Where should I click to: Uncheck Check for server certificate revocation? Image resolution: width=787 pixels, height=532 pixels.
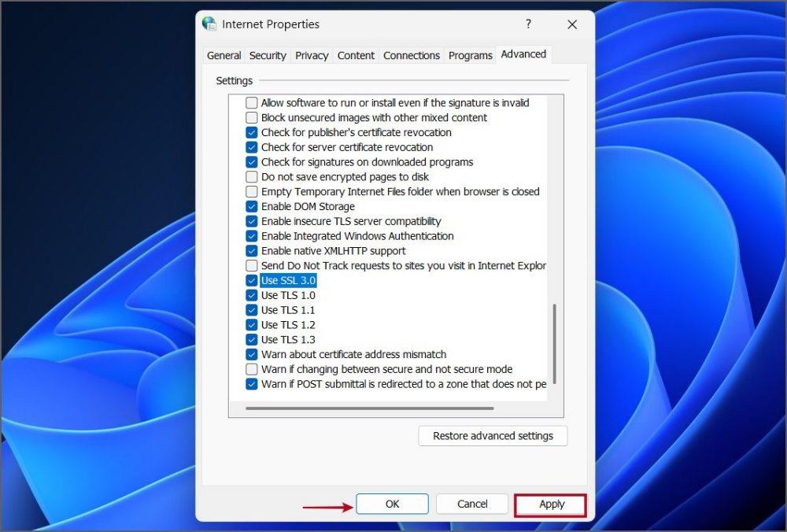(x=252, y=147)
